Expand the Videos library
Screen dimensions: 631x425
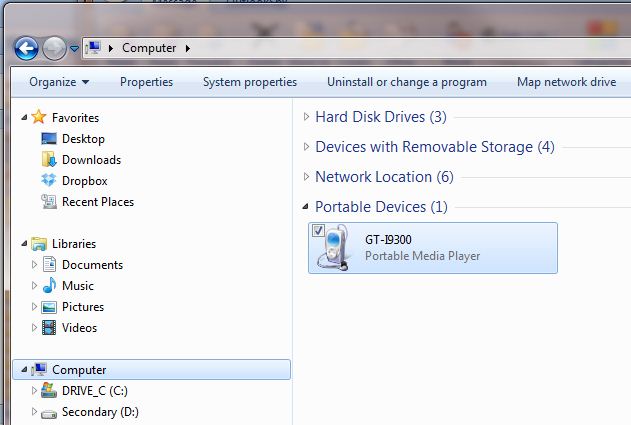[34, 327]
